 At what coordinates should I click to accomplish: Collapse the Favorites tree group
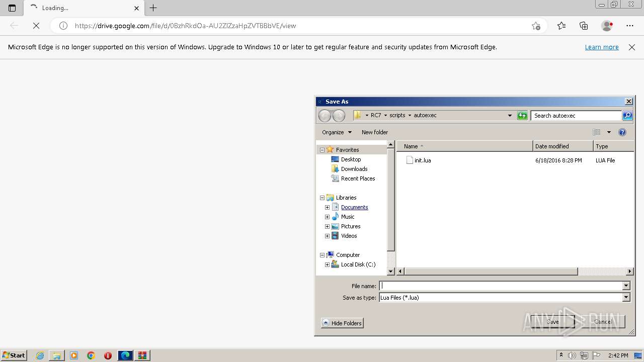point(322,150)
